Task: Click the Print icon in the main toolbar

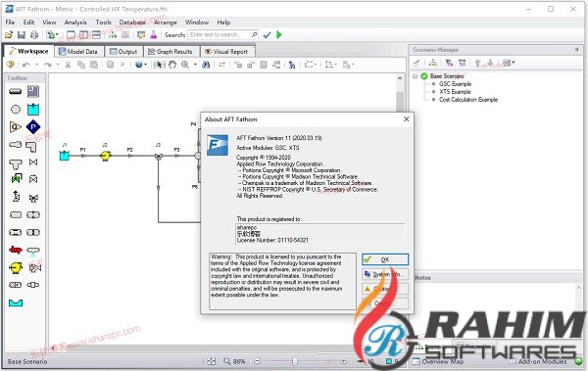Action: tap(34, 35)
